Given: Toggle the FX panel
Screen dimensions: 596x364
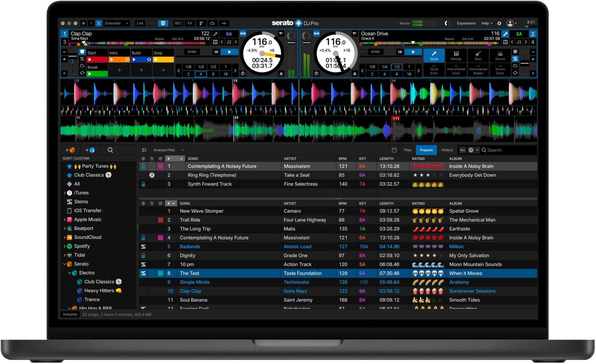Looking at the screenshot, I should pyautogui.click(x=190, y=23).
